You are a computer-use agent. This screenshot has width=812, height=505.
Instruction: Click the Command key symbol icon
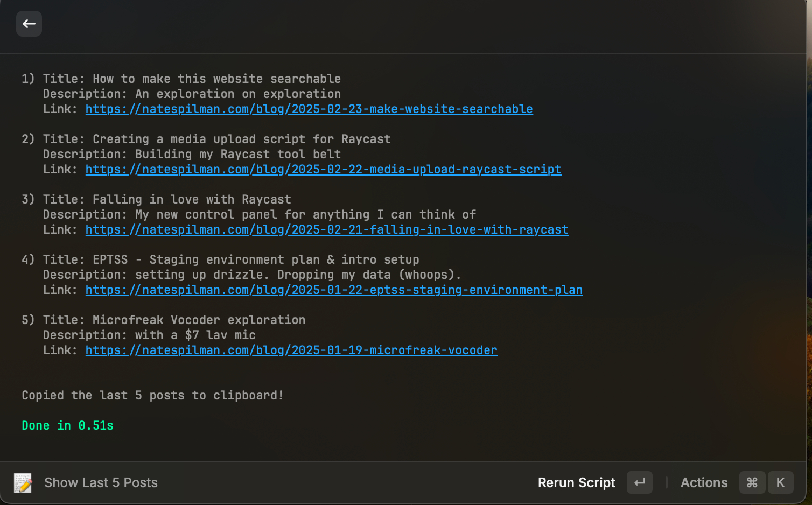pyautogui.click(x=752, y=482)
